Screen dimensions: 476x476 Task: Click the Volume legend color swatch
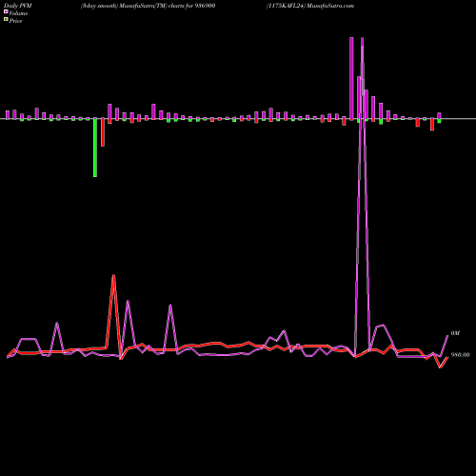[6, 11]
